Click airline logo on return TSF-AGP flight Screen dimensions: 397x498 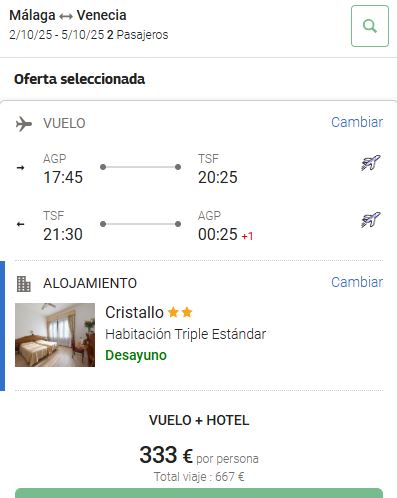[x=371, y=220]
